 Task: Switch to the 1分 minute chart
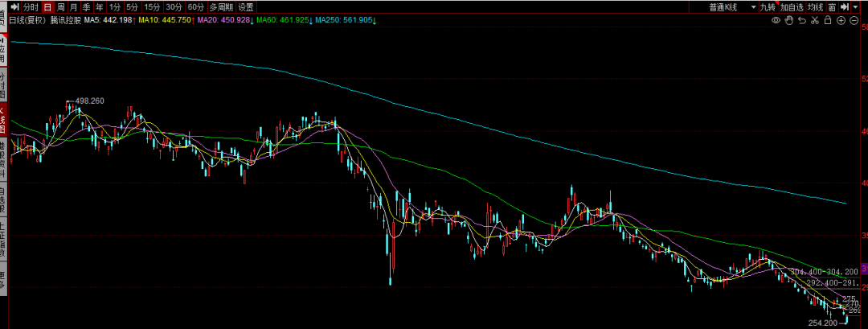point(114,7)
